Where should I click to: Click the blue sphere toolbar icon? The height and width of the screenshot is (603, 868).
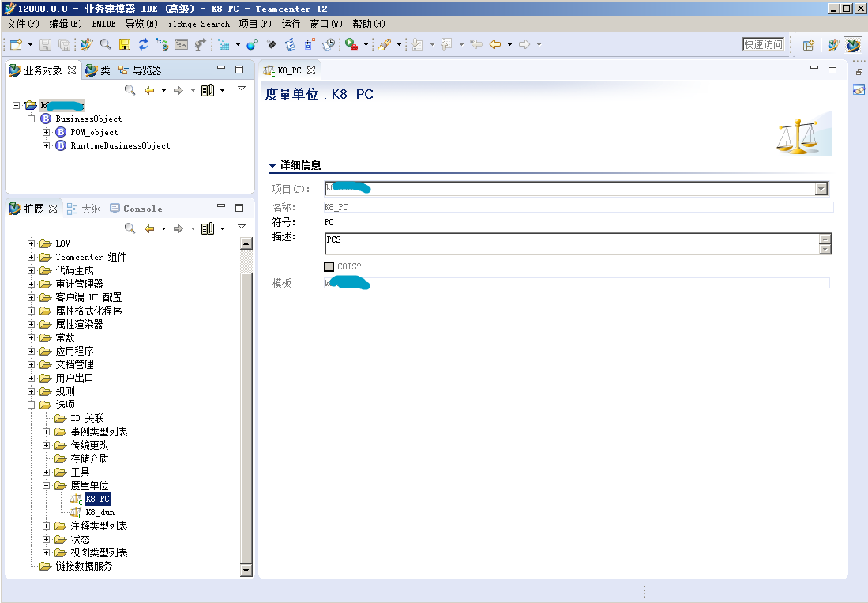coord(253,44)
